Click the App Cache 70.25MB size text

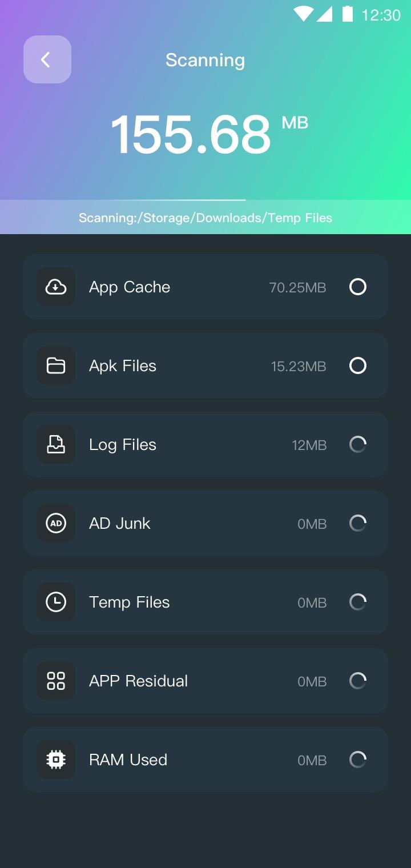[x=297, y=287]
